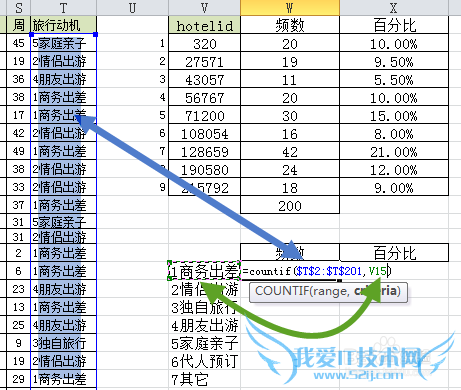Select hotelid cell 128659
Screen dimensions: 461x390
coord(204,151)
